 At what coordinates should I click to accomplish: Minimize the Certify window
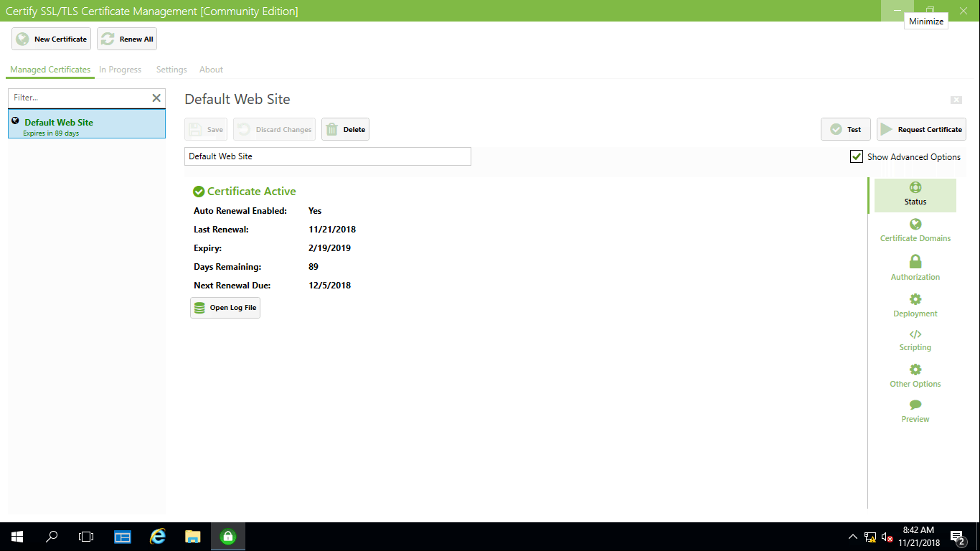(897, 11)
